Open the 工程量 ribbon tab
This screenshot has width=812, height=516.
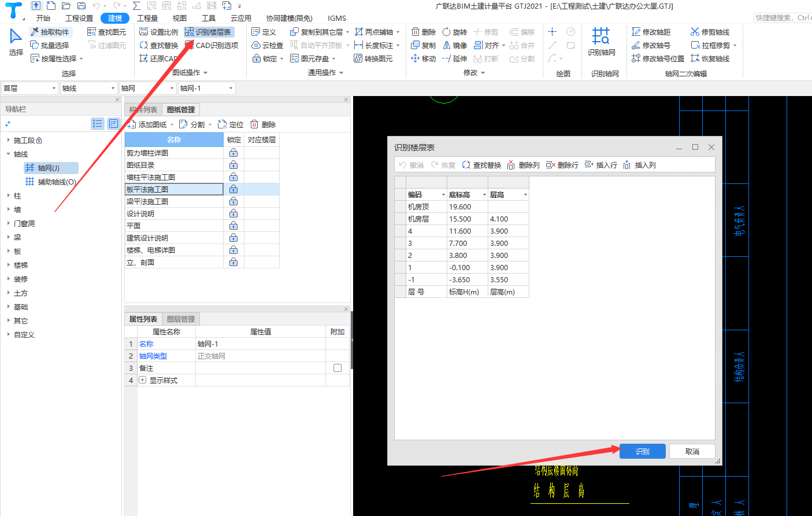pos(147,18)
